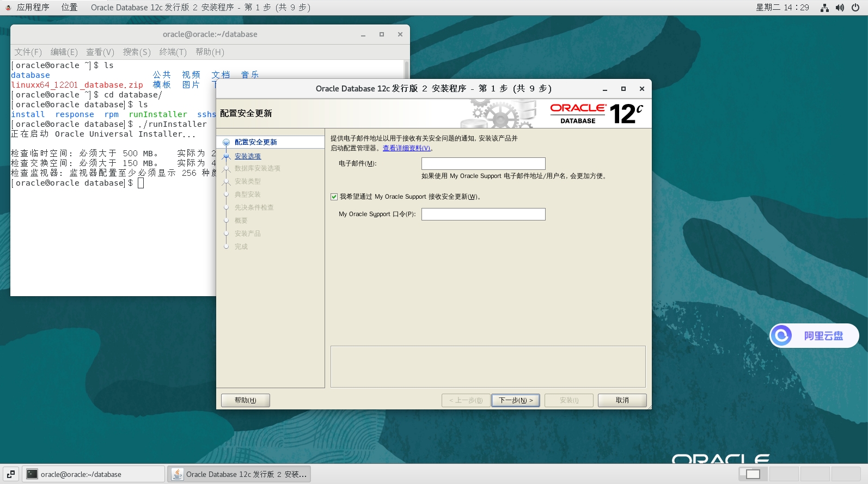
Task: Click the 'response' directory name in terminal
Action: coord(75,114)
